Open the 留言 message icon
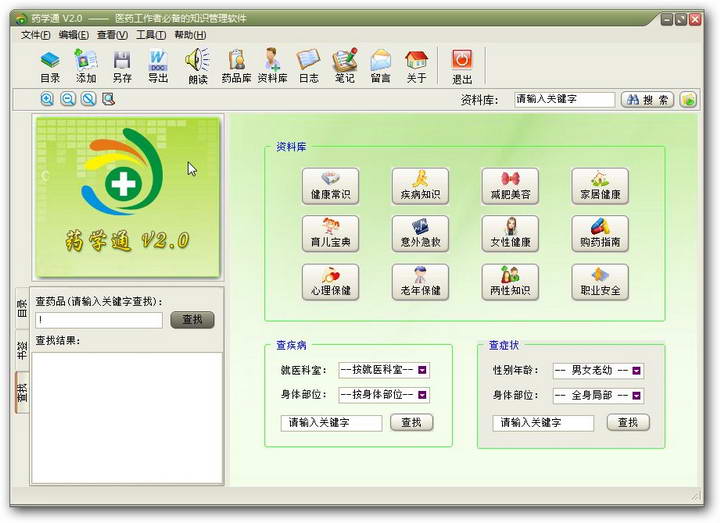Viewport: 720px width, 523px height. tap(380, 66)
